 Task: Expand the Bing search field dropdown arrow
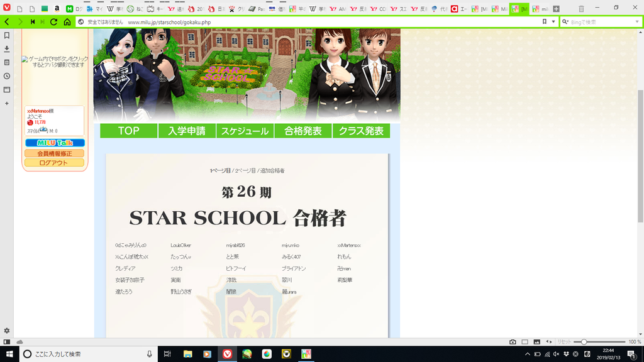click(635, 21)
